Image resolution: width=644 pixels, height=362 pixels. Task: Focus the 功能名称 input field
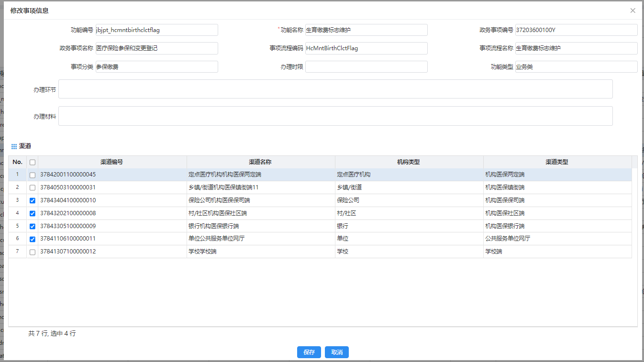point(366,30)
